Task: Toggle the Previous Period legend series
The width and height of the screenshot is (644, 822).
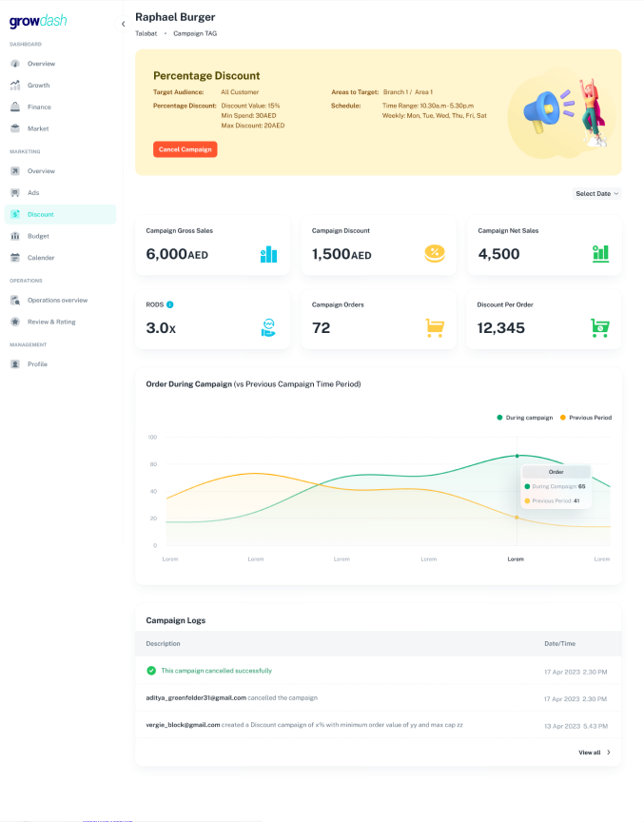Action: pos(586,418)
